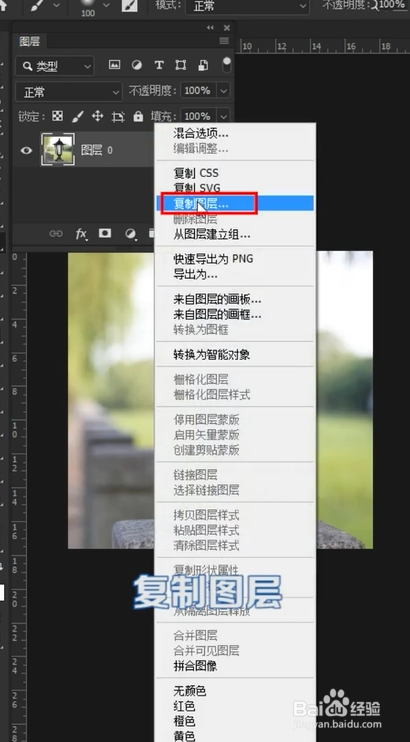
Task: Toggle visibility eye of 图层 0
Action: pyautogui.click(x=26, y=150)
